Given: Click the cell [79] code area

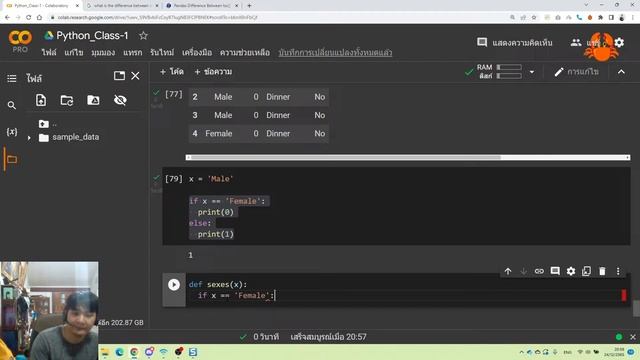Looking at the screenshot, I should click(x=408, y=206).
